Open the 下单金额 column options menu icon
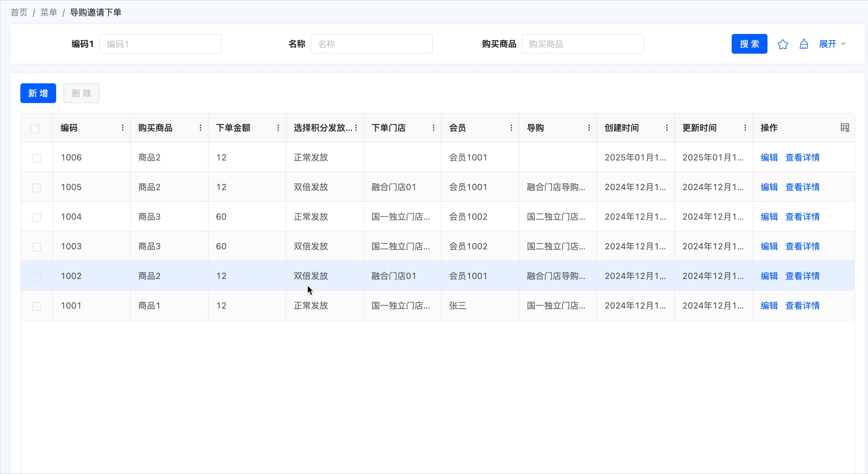Image resolution: width=868 pixels, height=474 pixels. (x=278, y=128)
